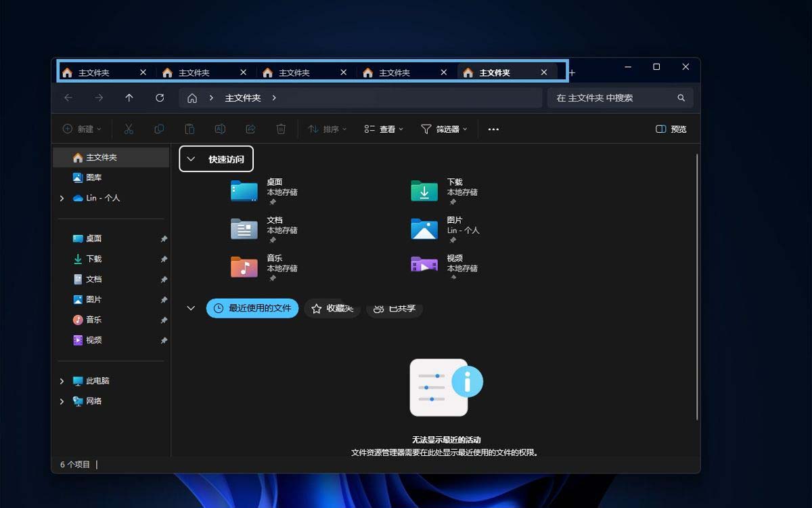The height and width of the screenshot is (508, 812).
Task: Select the 收藏夹 filter chip
Action: [x=332, y=308]
